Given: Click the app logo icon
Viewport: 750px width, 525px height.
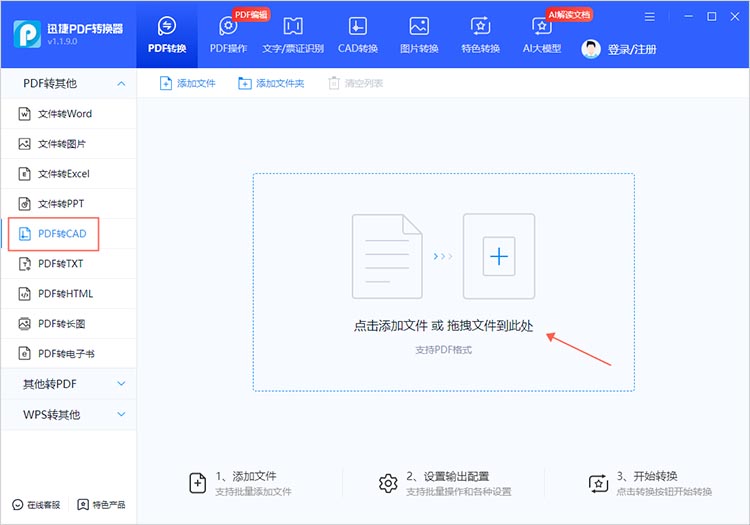Looking at the screenshot, I should pos(27,34).
